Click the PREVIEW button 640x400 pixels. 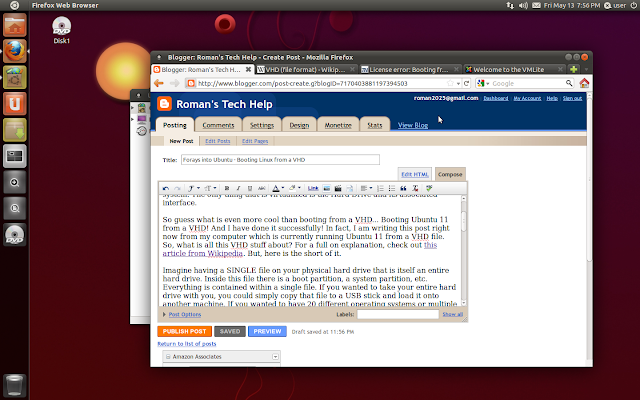(x=267, y=331)
